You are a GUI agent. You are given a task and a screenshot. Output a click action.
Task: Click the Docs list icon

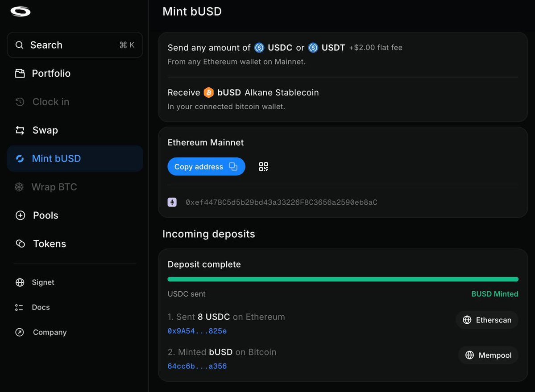(19, 307)
